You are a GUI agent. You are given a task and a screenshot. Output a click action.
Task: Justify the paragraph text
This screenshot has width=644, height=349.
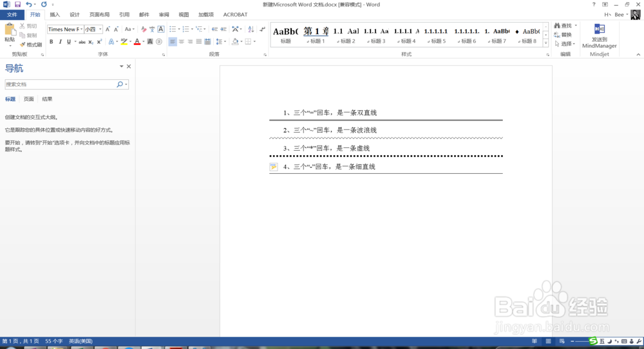[199, 41]
